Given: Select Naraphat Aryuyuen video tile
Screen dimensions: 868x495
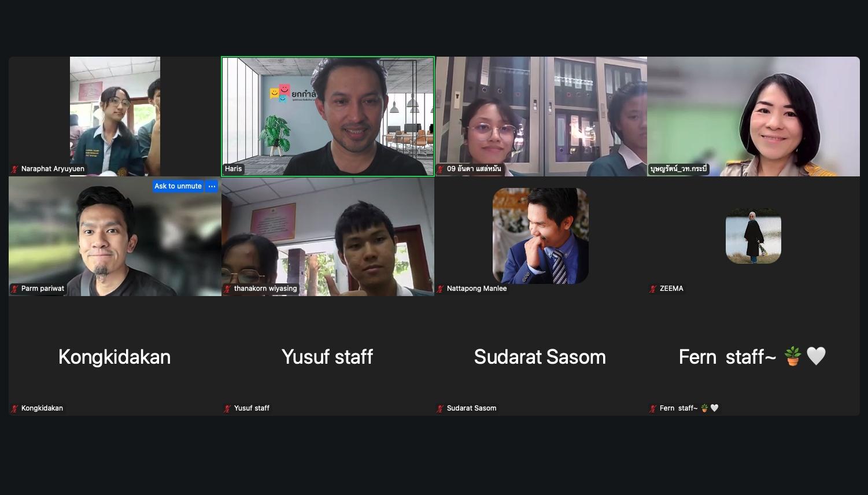Looking at the screenshot, I should click(115, 116).
